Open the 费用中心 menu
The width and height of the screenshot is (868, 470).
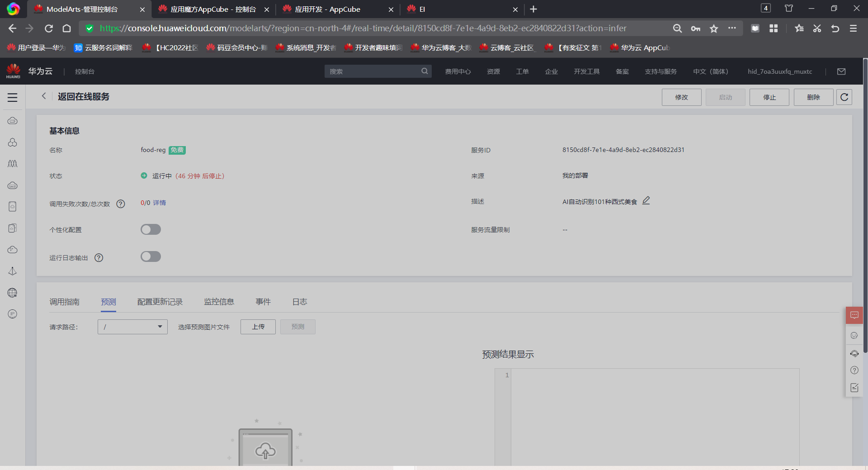(x=458, y=71)
